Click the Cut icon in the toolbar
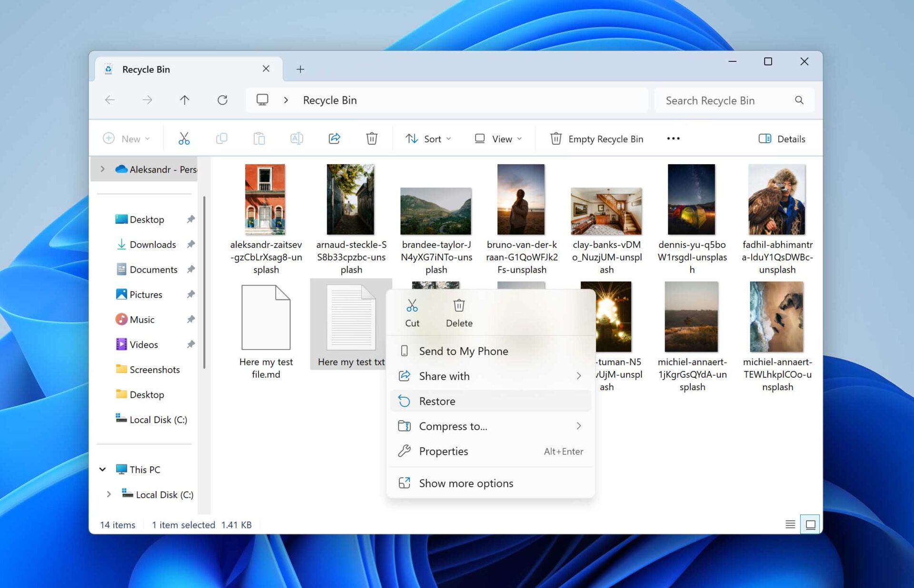The image size is (914, 588). 184,138
